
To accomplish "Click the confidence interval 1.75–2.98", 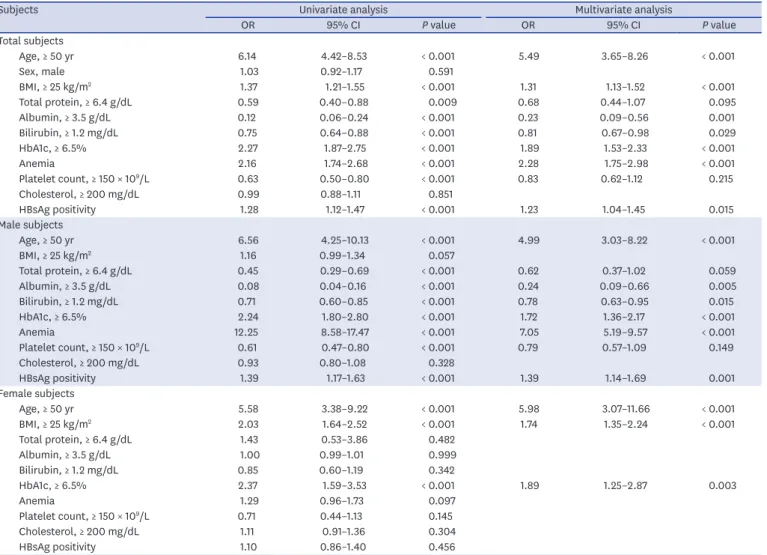I will (x=626, y=164).
